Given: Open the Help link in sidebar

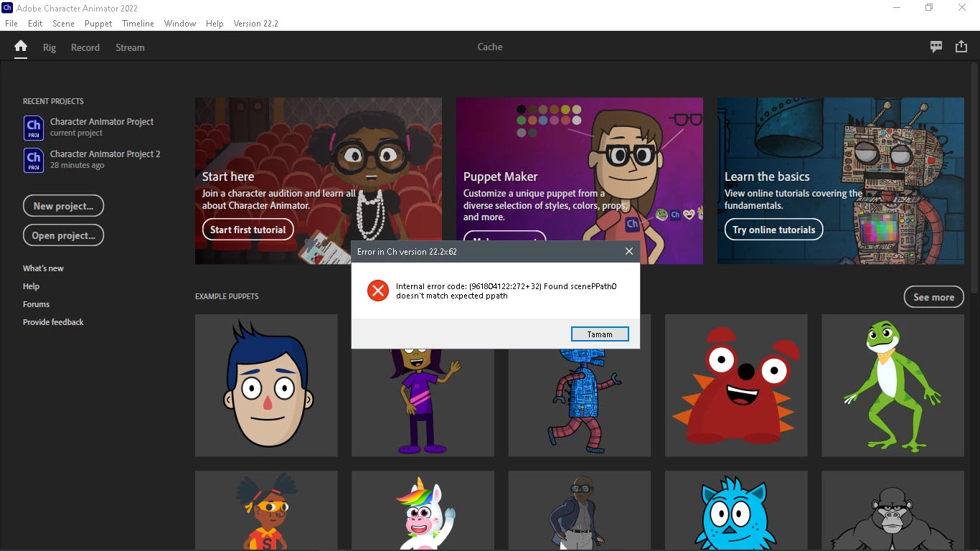Looking at the screenshot, I should coord(31,286).
